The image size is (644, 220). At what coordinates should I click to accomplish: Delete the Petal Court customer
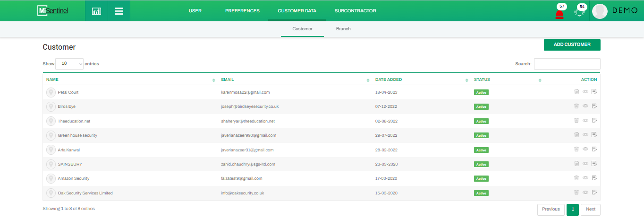pyautogui.click(x=576, y=92)
